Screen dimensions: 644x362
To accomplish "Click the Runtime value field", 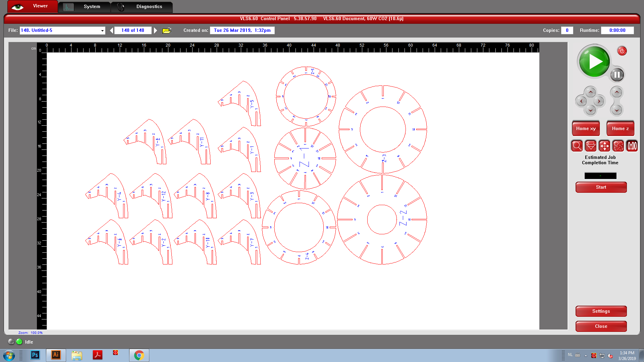I will pyautogui.click(x=617, y=31).
